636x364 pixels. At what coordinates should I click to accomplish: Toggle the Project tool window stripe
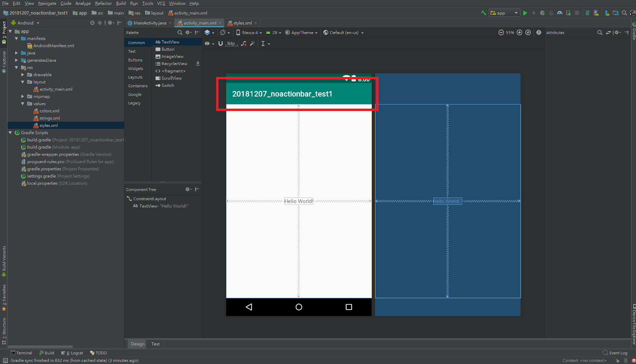click(4, 33)
